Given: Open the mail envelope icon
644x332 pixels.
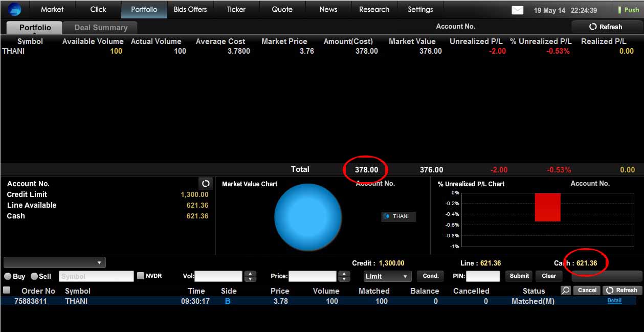Looking at the screenshot, I should [518, 10].
